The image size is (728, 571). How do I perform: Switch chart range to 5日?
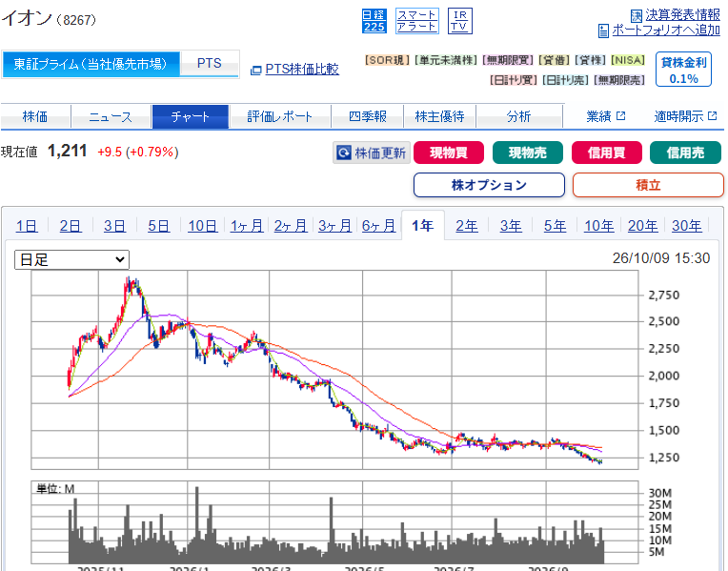click(x=158, y=226)
